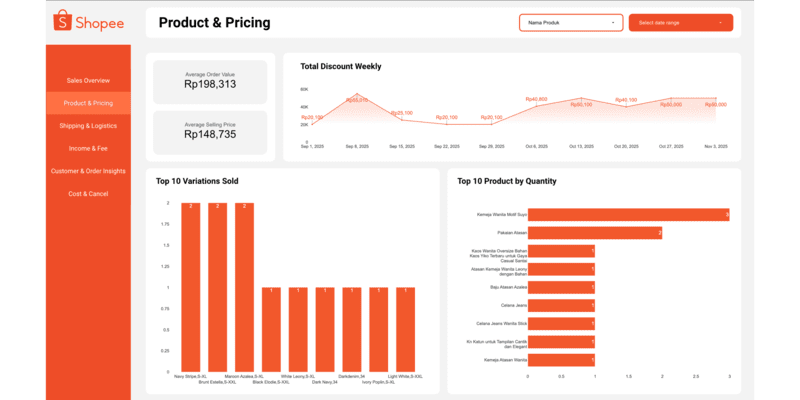Click the Celana Jeans quantity bar
Screen dimensions: 800x400
pyautogui.click(x=561, y=305)
